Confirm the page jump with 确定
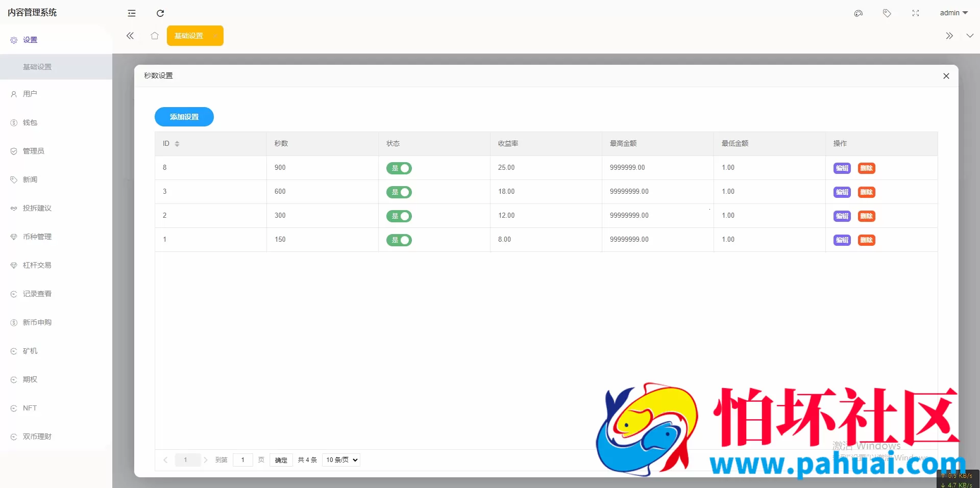The height and width of the screenshot is (488, 980). (281, 460)
